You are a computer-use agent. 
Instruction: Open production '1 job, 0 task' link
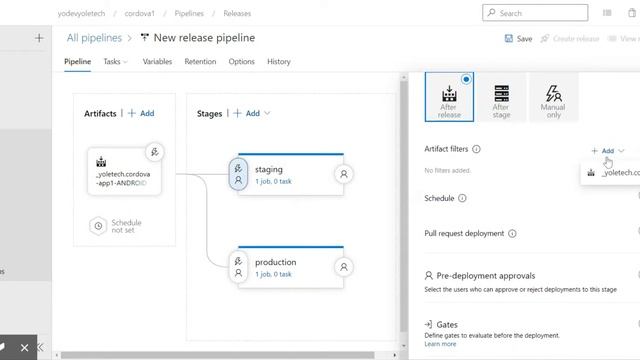[273, 274]
